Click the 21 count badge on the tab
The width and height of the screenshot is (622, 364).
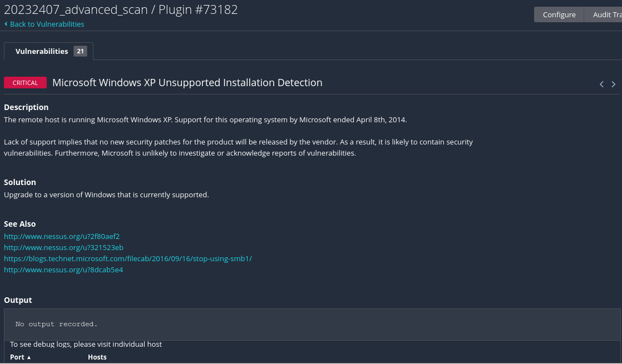click(x=80, y=51)
